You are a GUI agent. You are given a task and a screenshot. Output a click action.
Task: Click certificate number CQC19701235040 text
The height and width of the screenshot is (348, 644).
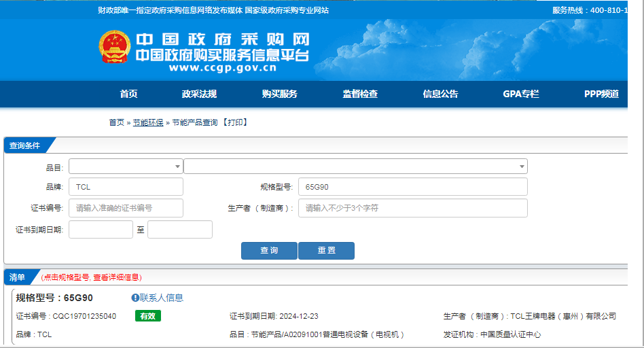click(x=84, y=316)
